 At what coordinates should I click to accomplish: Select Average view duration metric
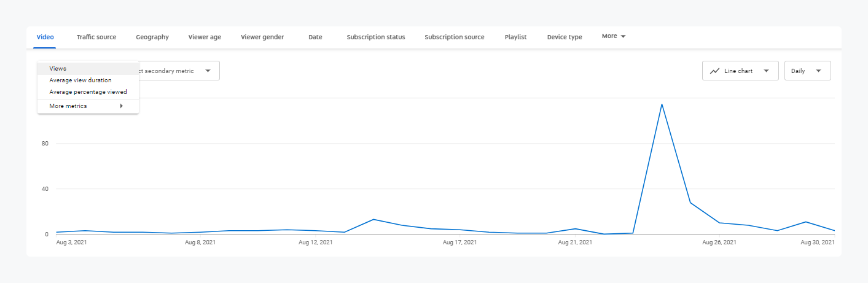click(80, 80)
